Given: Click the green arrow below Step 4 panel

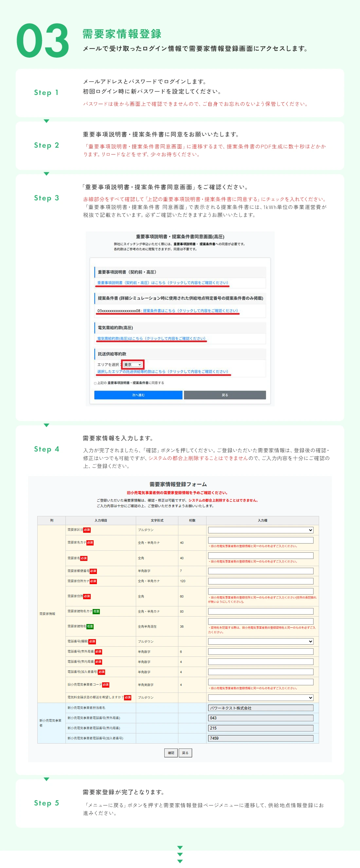Looking at the screenshot, I should click(46, 779).
